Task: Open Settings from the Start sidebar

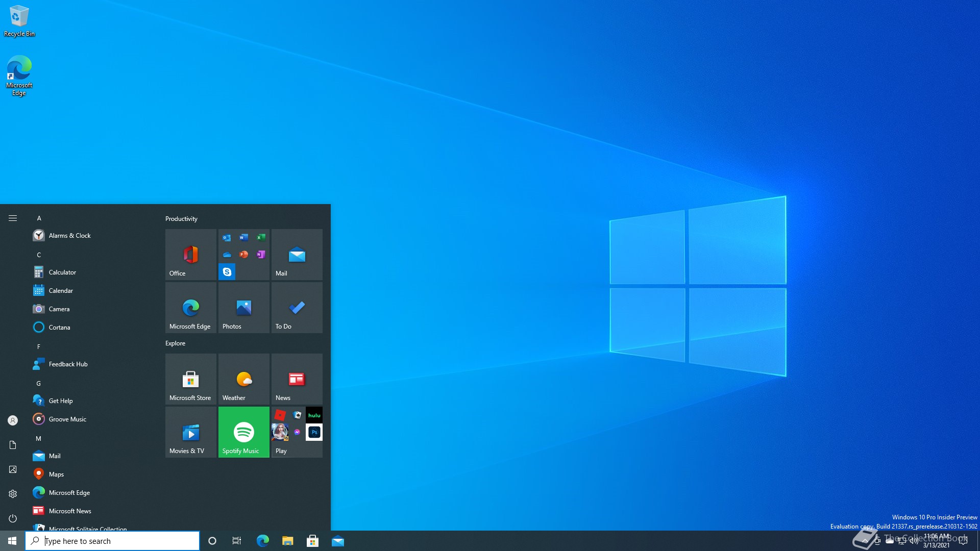Action: [12, 493]
